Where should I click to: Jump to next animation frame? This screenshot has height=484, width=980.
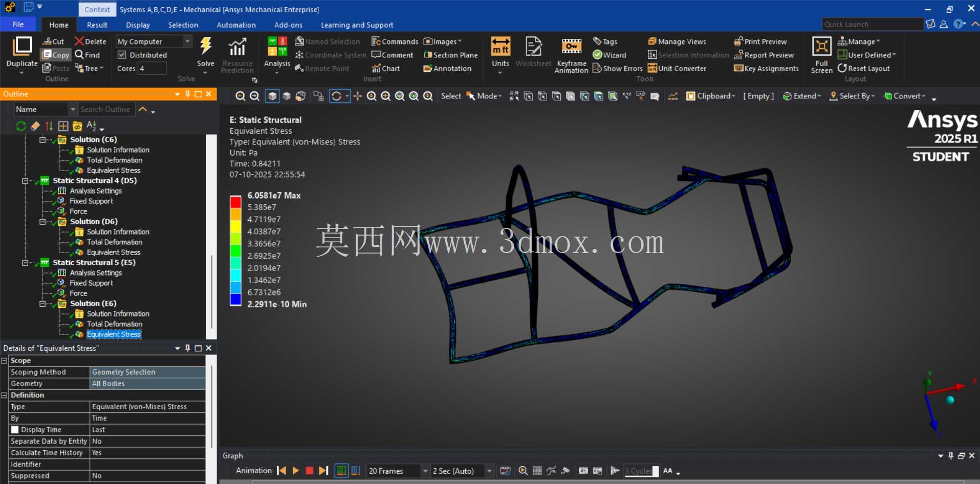(323, 470)
